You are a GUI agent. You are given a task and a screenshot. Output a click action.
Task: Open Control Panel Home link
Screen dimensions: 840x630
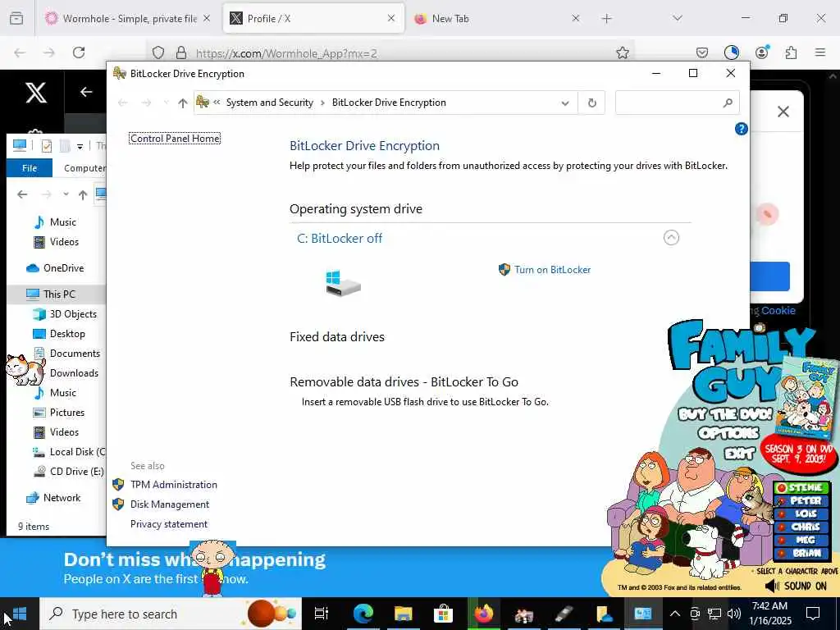tap(175, 138)
